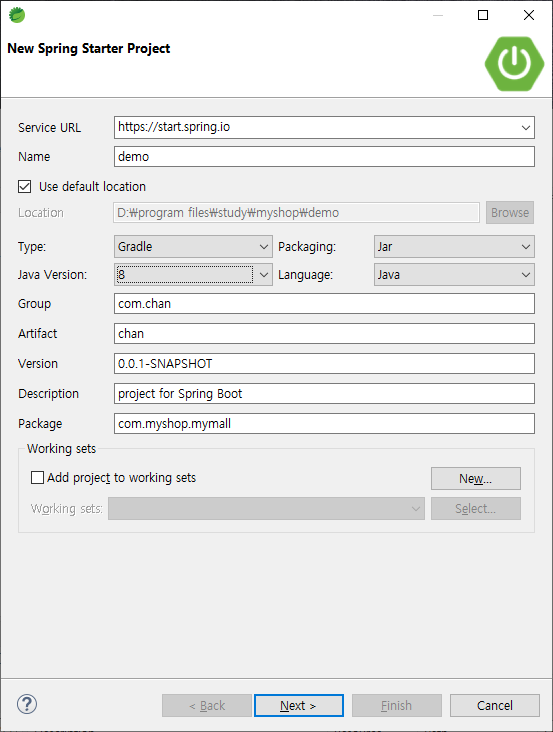Click the Use default location label
This screenshot has width=553, height=732.
coord(92,187)
